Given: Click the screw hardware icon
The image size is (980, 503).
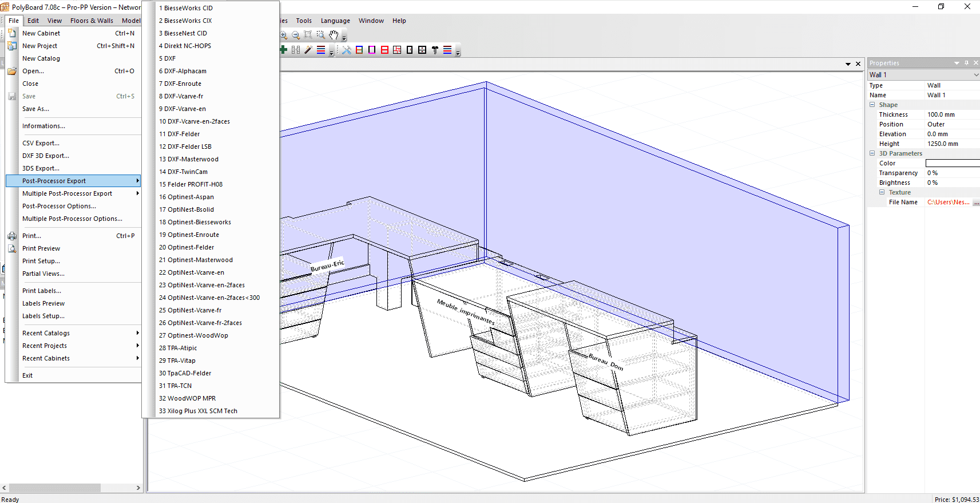Looking at the screenshot, I should click(435, 50).
